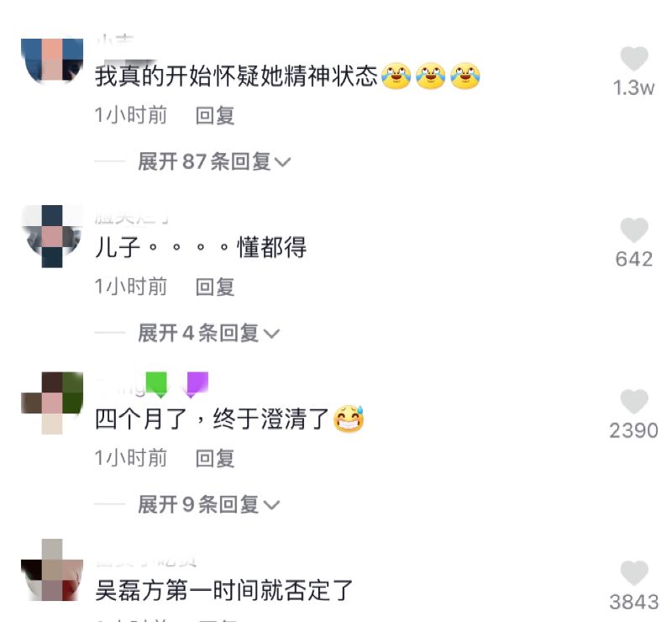Tap green badge beside third commenter's name
672x622 pixels.
click(156, 384)
